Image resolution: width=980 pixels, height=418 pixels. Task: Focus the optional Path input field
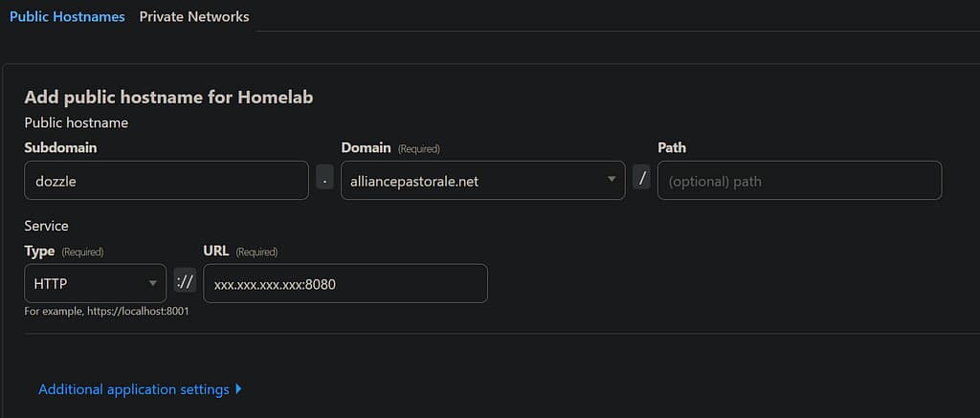799,180
